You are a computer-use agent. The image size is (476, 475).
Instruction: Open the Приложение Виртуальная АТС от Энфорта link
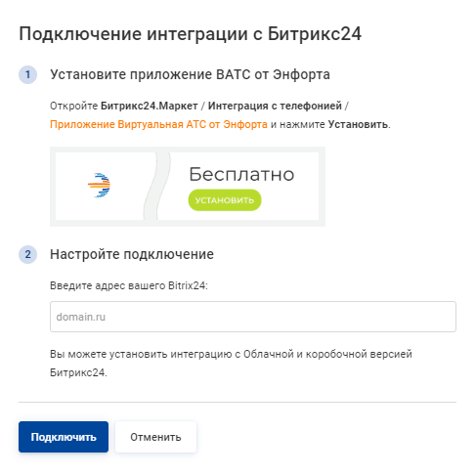click(158, 124)
